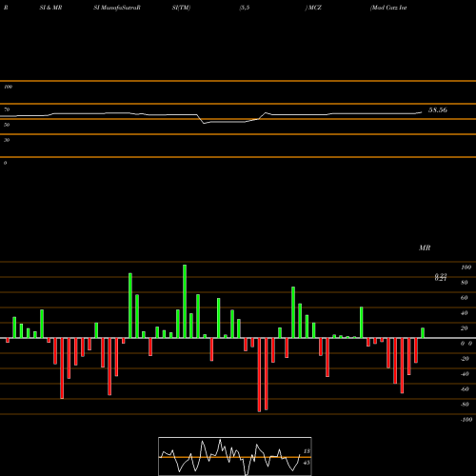Click the 'SI(TM)' header label
The width and height of the screenshot is (476, 476).
point(181,8)
